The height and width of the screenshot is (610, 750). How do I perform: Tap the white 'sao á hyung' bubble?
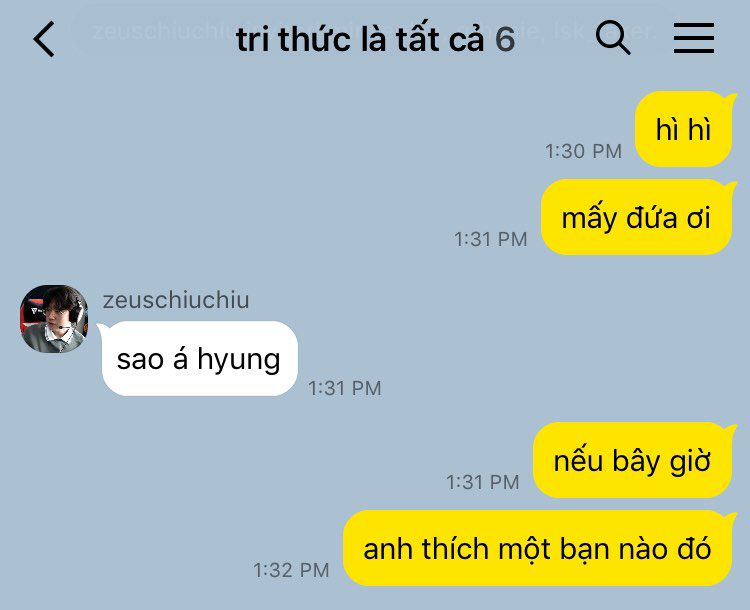click(199, 359)
